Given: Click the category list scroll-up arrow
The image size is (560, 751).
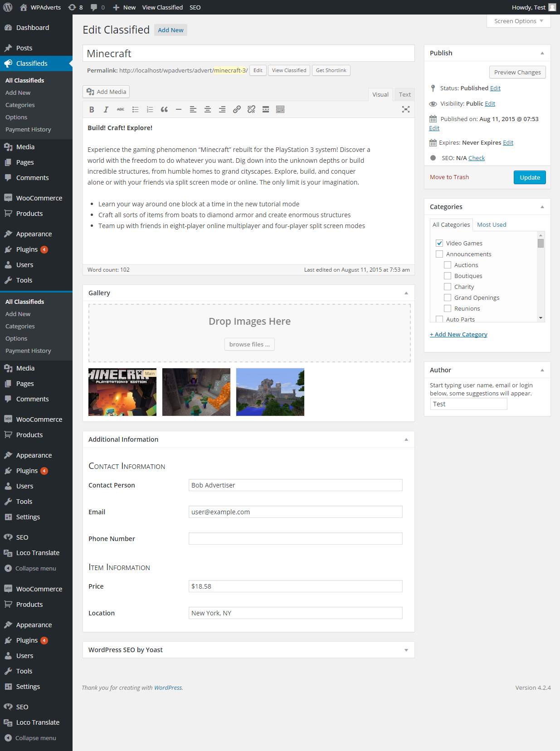Looking at the screenshot, I should (x=541, y=235).
